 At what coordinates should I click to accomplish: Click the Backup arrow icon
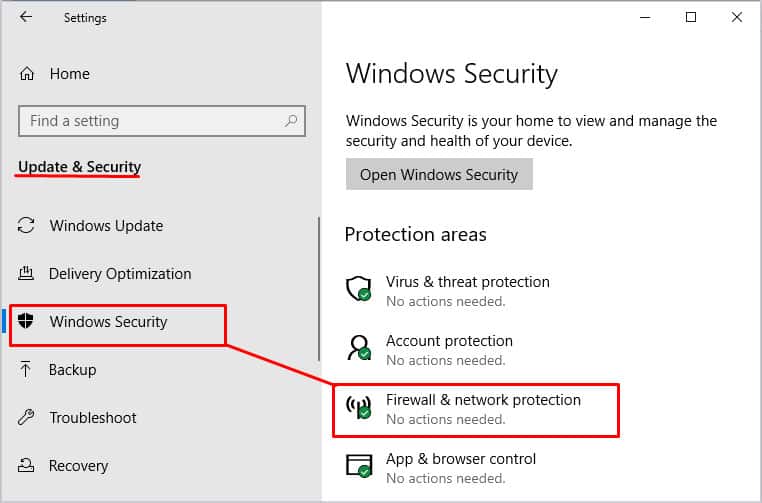(x=27, y=370)
